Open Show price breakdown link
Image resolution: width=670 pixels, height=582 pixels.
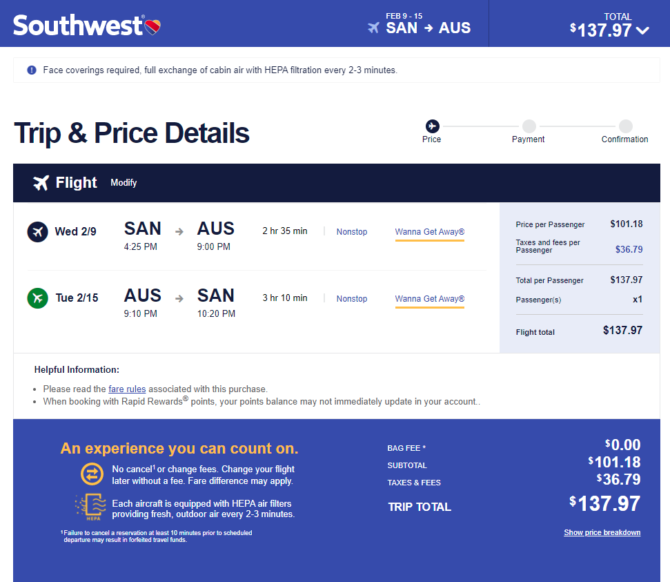point(602,532)
